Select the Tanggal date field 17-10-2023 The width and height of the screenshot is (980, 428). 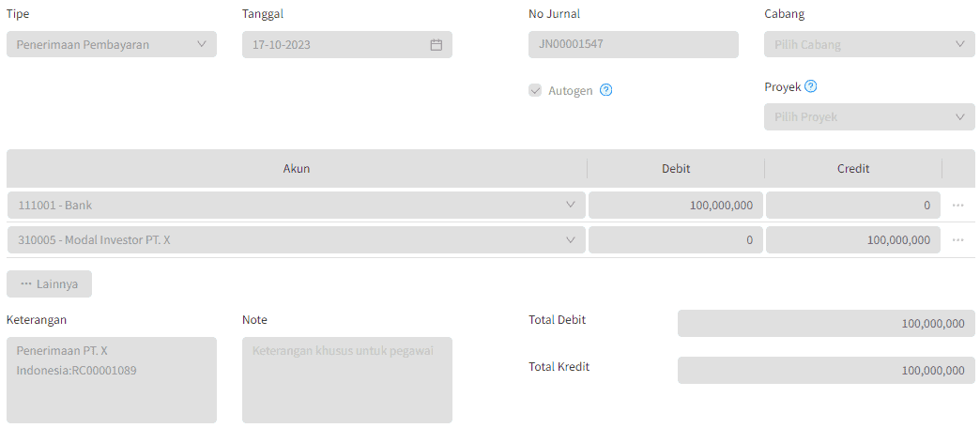(347, 44)
